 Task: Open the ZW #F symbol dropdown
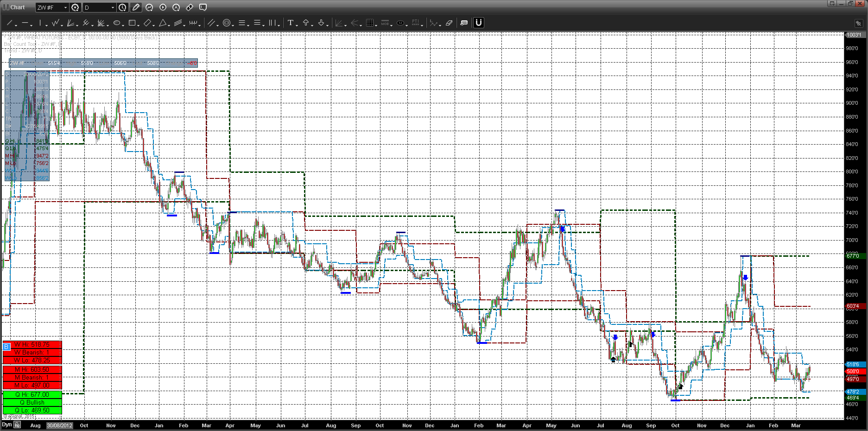tap(65, 7)
